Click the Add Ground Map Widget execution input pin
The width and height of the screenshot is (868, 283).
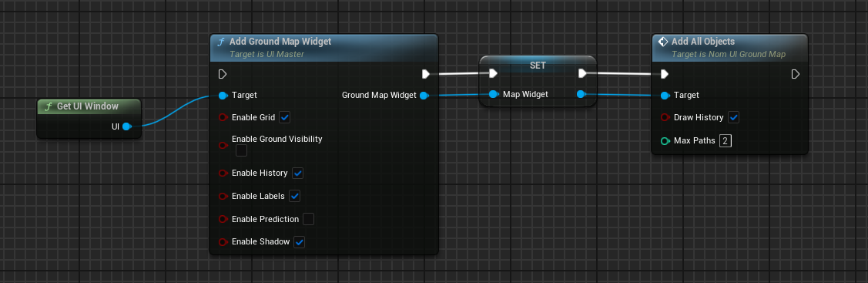pos(223,74)
